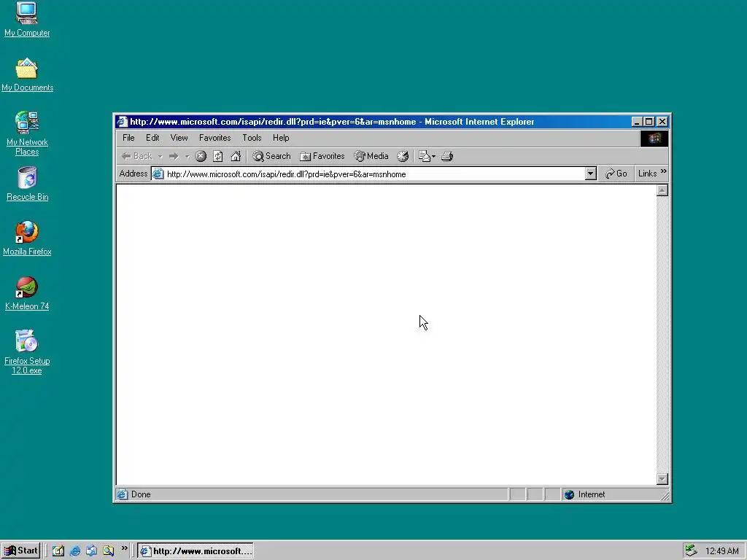The image size is (747, 560).
Task: Expand the address bar dropdown list
Action: pyautogui.click(x=590, y=174)
